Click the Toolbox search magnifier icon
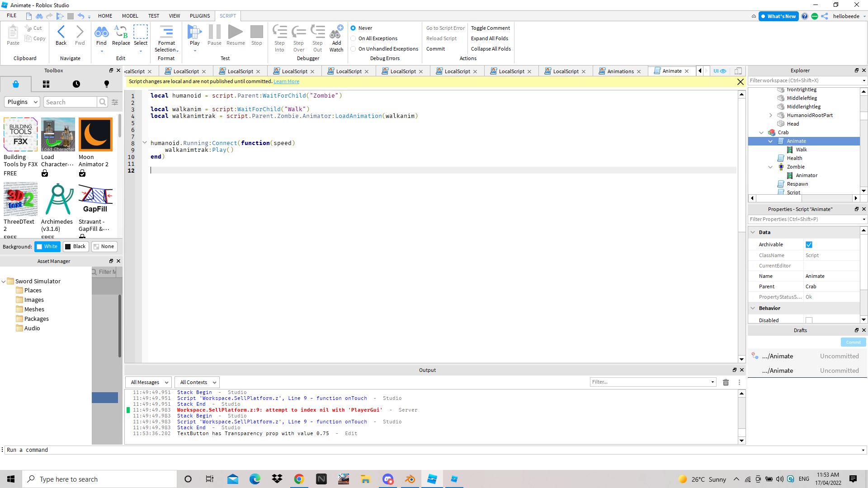 103,102
